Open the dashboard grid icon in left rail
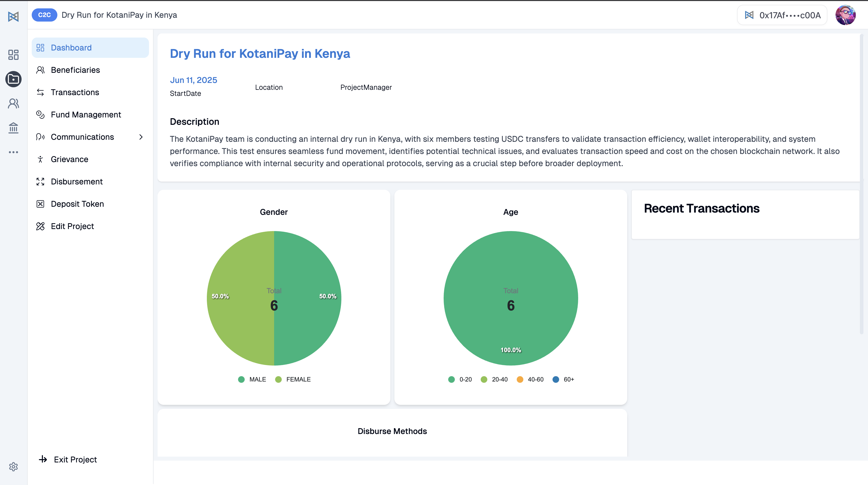 coord(13,55)
